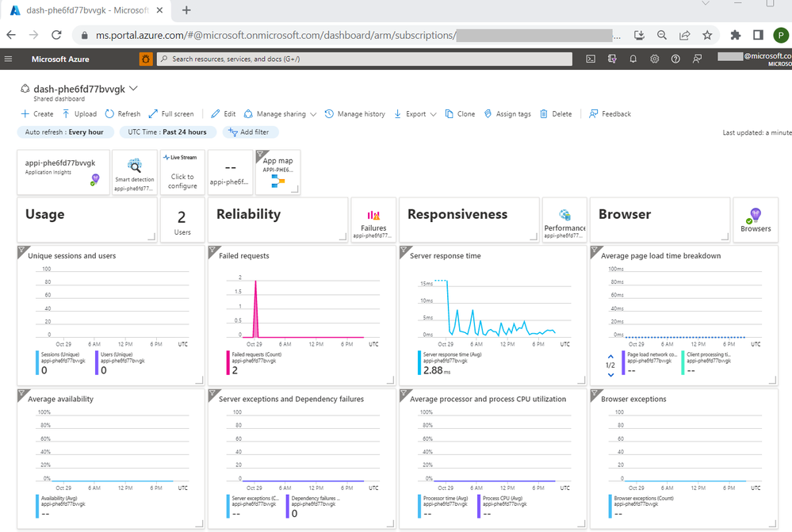Viewport: 792px width, 532px height.
Task: Open the Failures tile
Action: click(x=373, y=220)
